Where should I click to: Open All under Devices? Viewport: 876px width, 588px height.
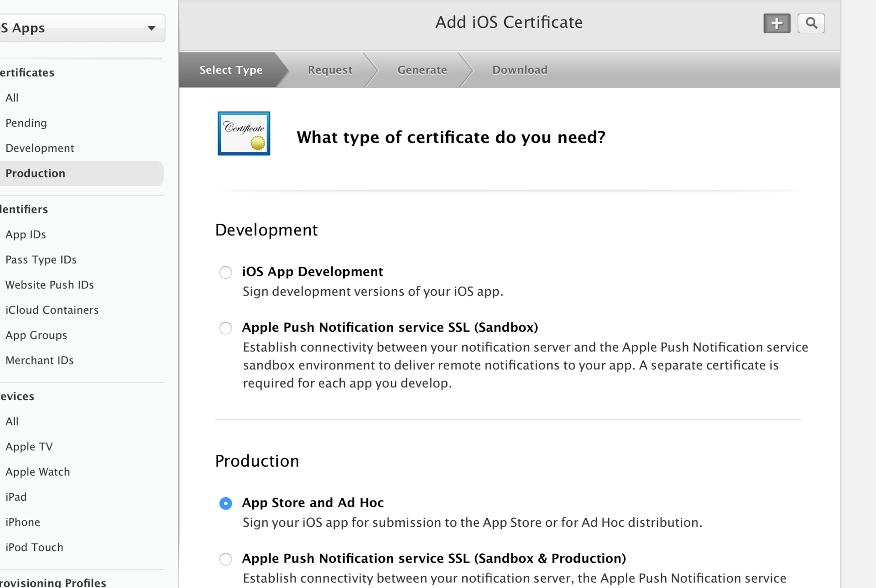(12, 421)
